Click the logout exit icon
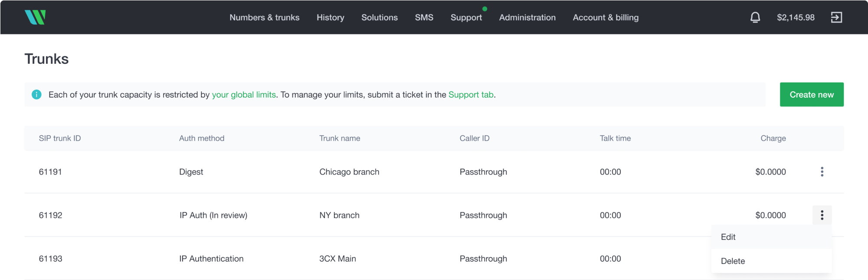 tap(836, 17)
